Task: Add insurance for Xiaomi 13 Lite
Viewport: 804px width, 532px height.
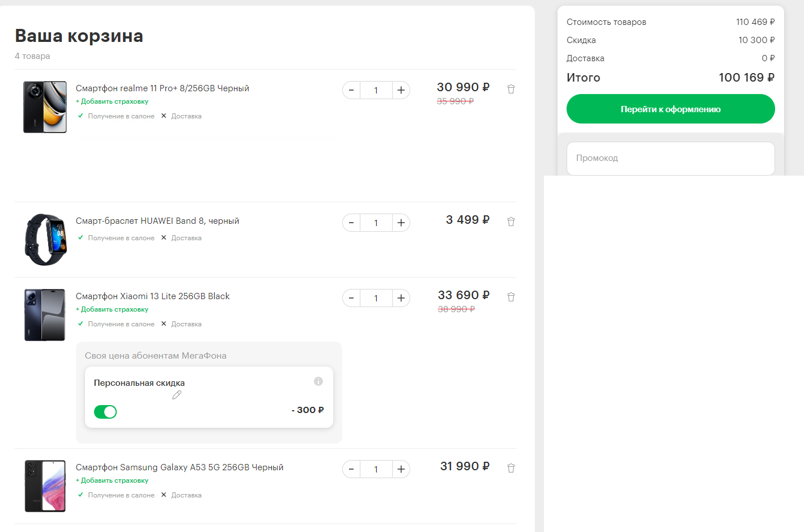Action: 112,309
